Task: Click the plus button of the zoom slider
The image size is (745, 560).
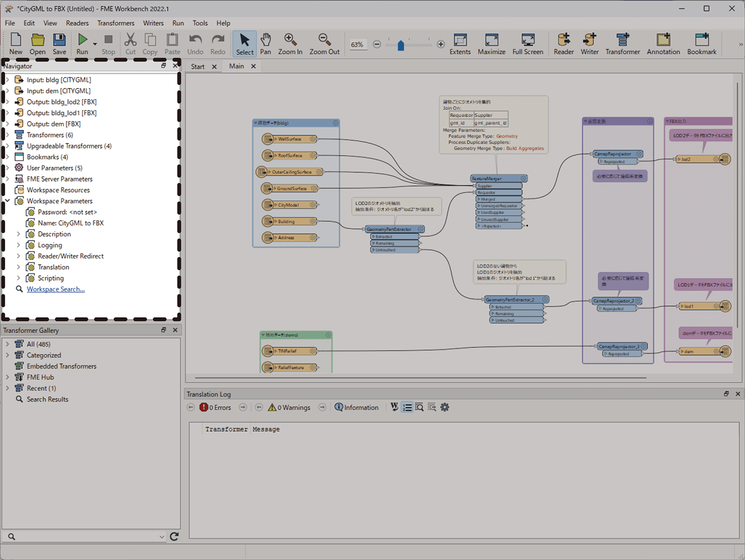Action: [441, 44]
